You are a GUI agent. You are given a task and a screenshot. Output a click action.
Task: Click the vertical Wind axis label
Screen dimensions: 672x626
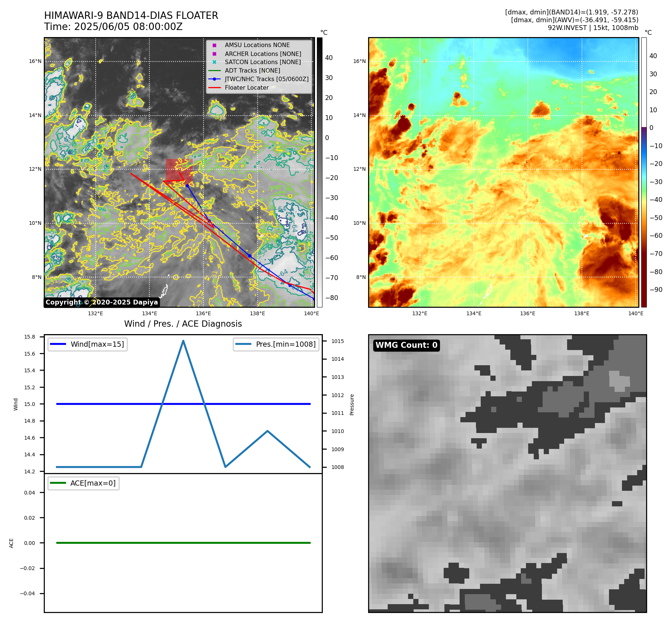(16, 404)
